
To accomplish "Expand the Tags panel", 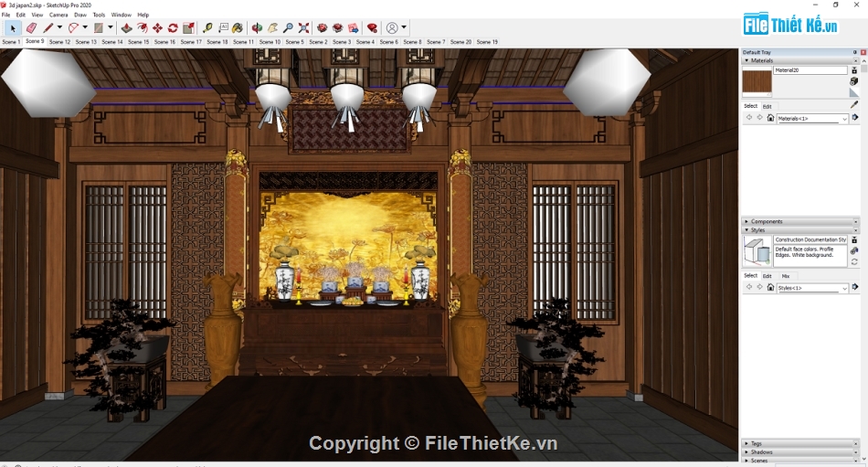I will (746, 443).
